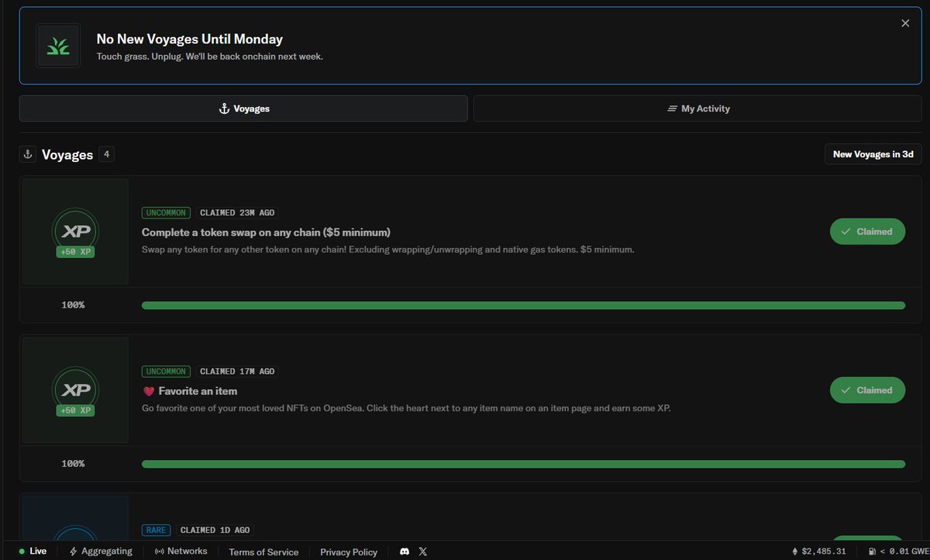Open the X social icon in footer
Image resolution: width=930 pixels, height=560 pixels.
click(422, 551)
